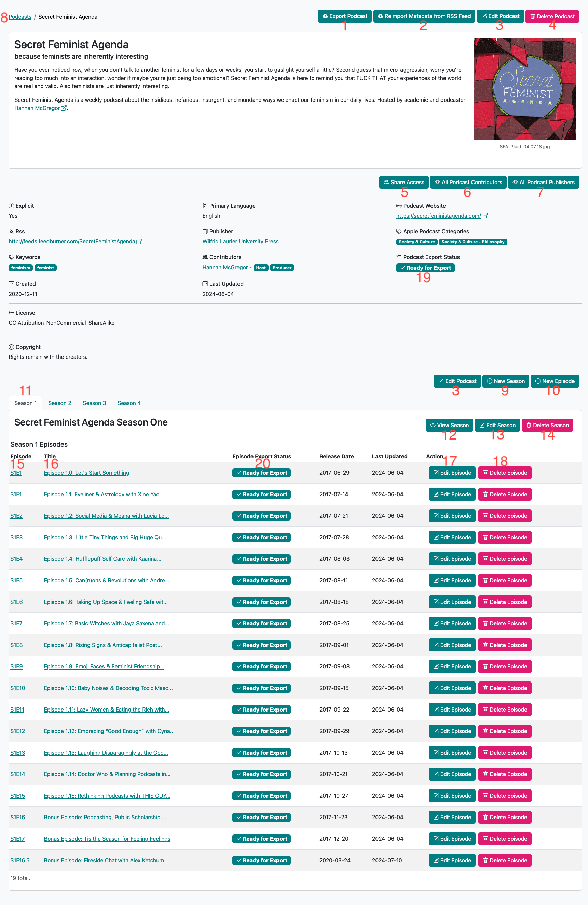588x905 pixels.
Task: Create a New Episode
Action: click(555, 381)
